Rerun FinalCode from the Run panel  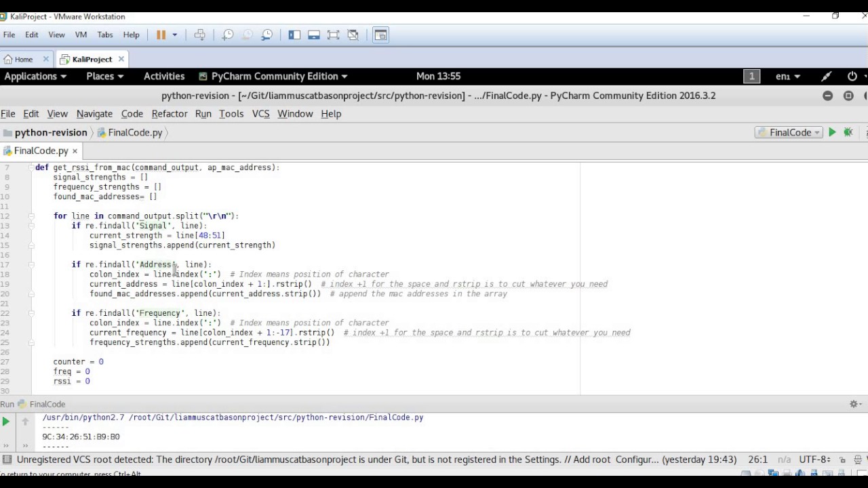pyautogui.click(x=6, y=422)
